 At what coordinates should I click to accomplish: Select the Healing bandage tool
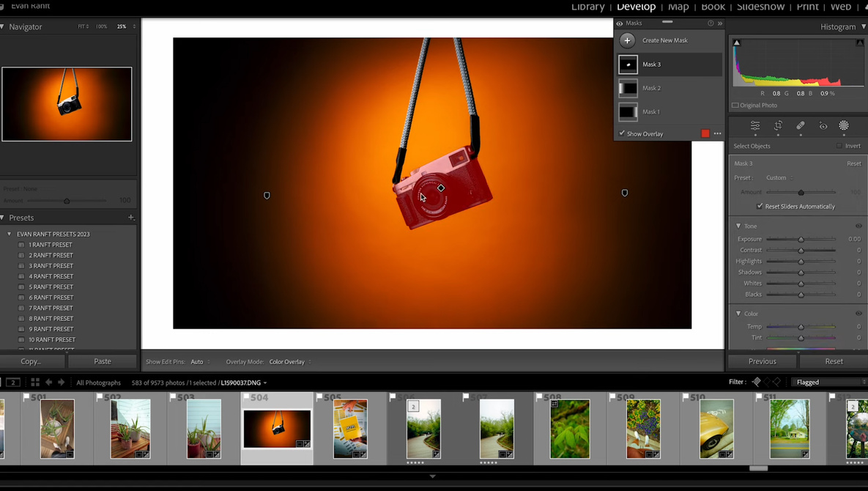[801, 126]
